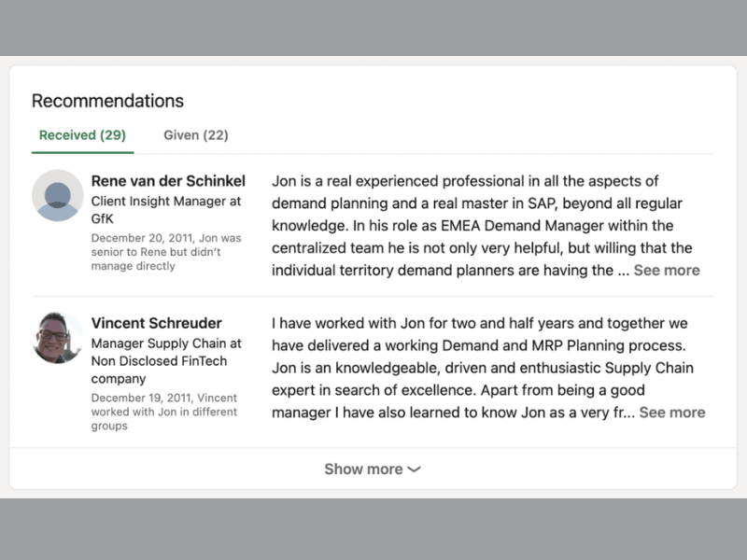Show more recommendations

point(373,469)
